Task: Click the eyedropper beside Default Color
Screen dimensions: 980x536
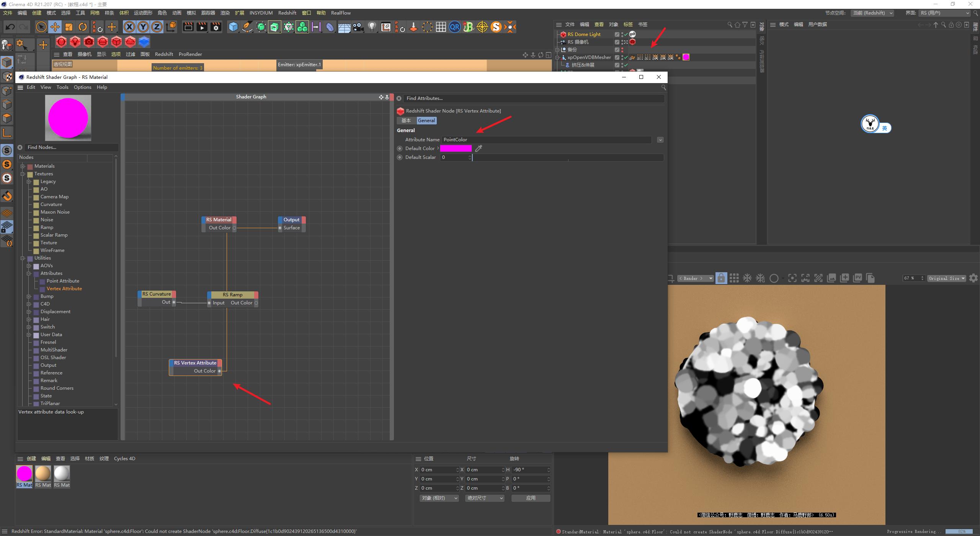Action: (479, 148)
